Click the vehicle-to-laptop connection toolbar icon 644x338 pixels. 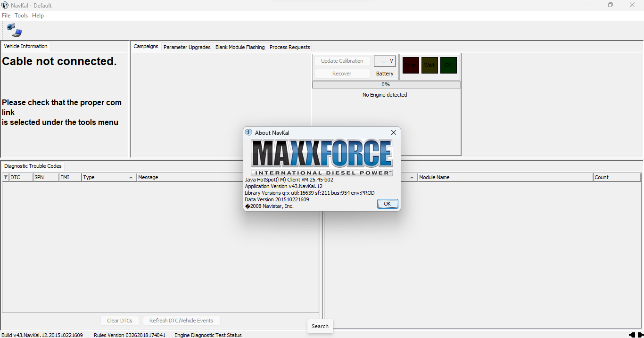[15, 30]
